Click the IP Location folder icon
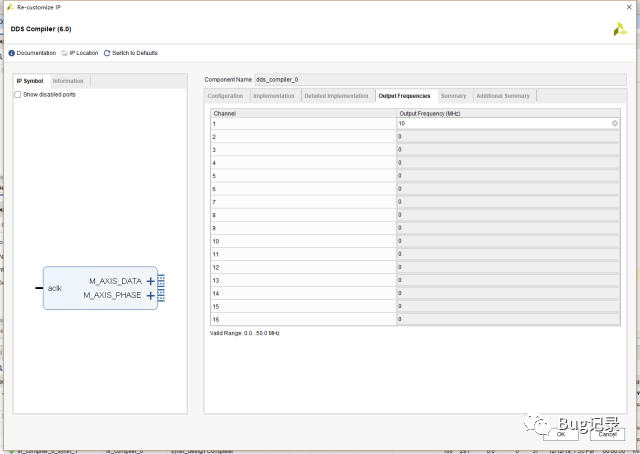Screen dimensions: 640x454 (x=64, y=53)
